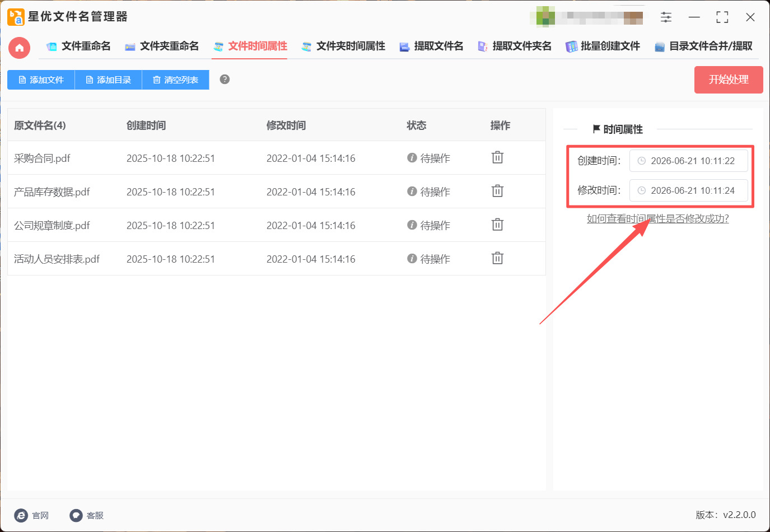
Task: Click the 添加目录 button
Action: (108, 80)
